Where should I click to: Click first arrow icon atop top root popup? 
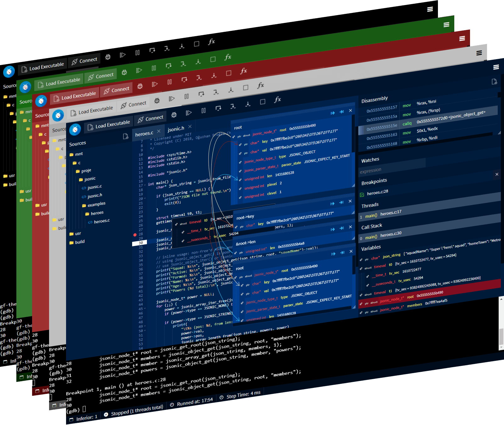(333, 113)
